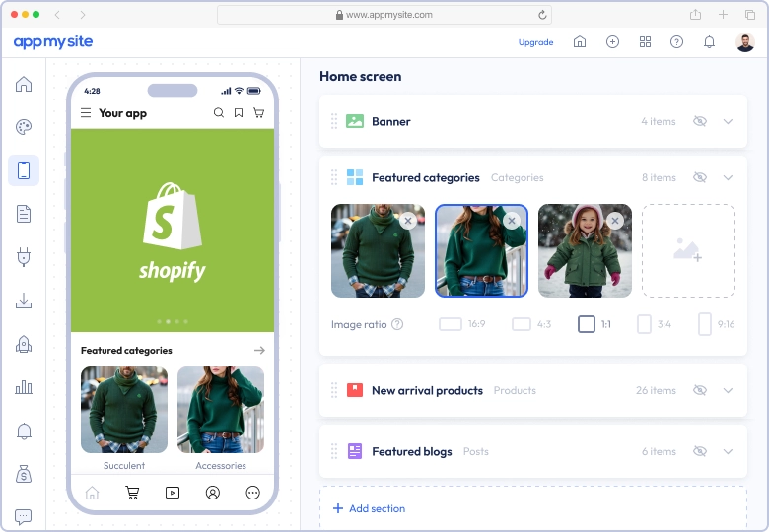This screenshot has width=769, height=532.
Task: Click the browser address bar
Action: coord(384,15)
